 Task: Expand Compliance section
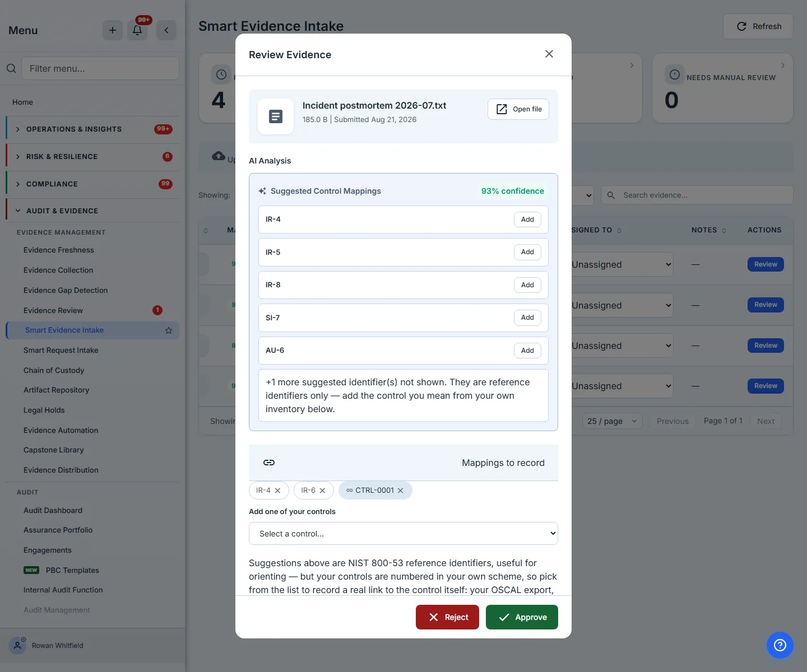[x=92, y=184]
